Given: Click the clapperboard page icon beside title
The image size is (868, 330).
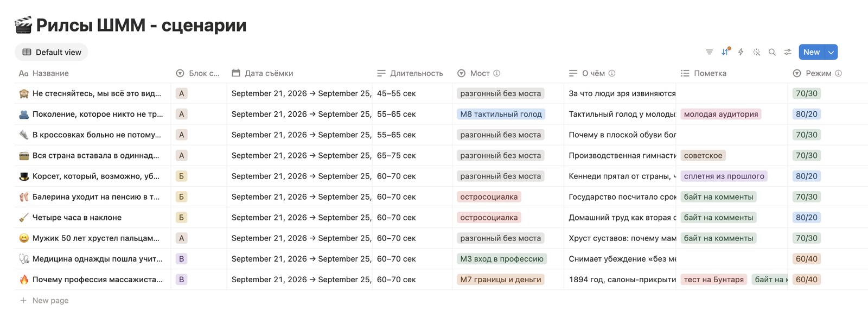Looking at the screenshot, I should pos(23,25).
